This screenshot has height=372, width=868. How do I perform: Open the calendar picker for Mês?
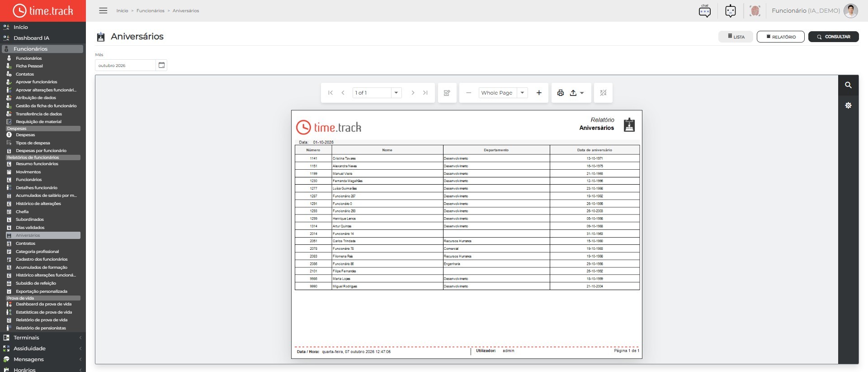[x=161, y=66]
